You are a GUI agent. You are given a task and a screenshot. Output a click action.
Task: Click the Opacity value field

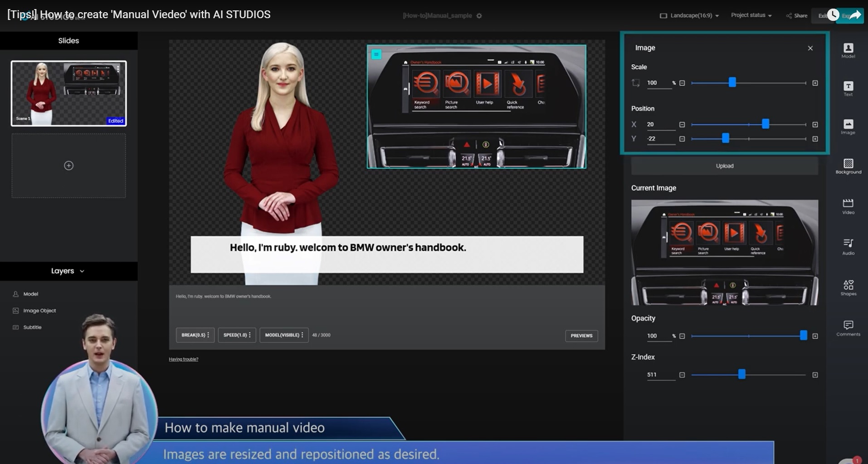pos(659,336)
